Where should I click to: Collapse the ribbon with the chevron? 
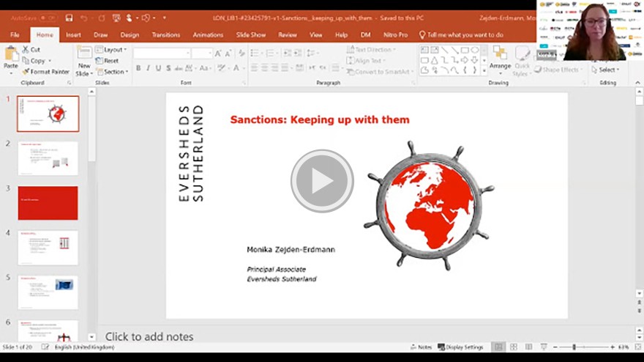click(637, 83)
